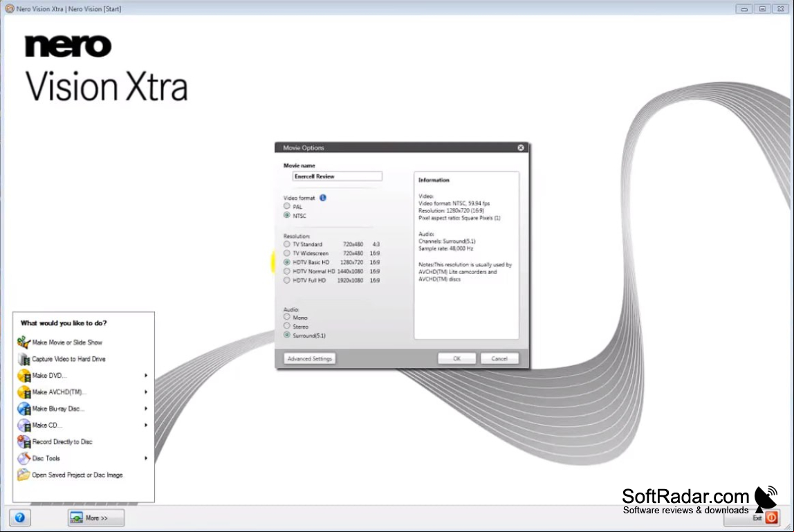Expand the Disc Tools submenu arrow
Screen dimensions: 794x532
pos(146,459)
